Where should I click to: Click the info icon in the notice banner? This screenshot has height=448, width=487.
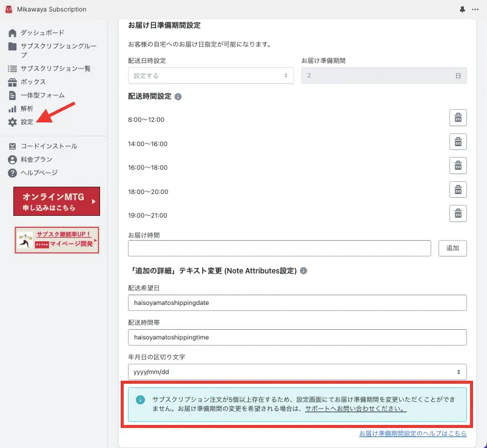pyautogui.click(x=140, y=400)
